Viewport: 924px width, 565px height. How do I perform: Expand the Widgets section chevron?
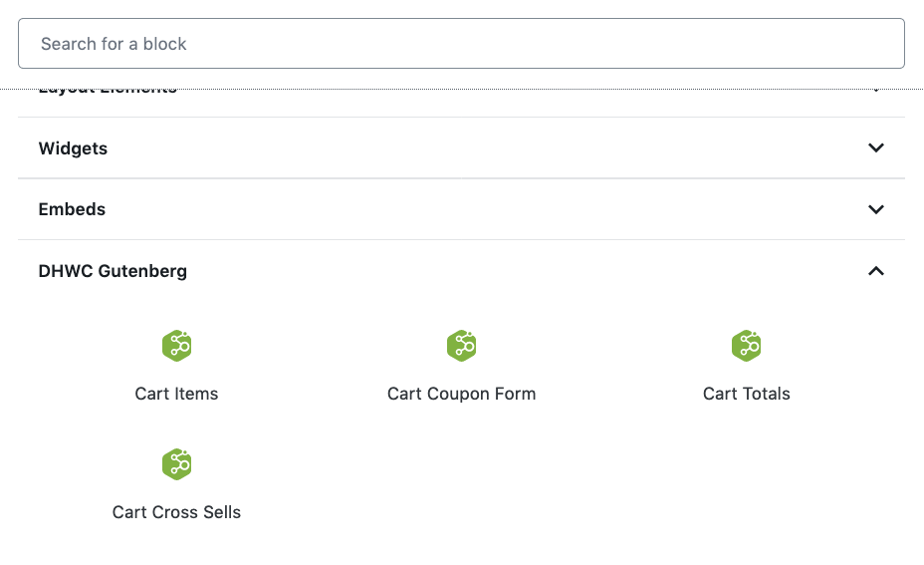coord(876,148)
